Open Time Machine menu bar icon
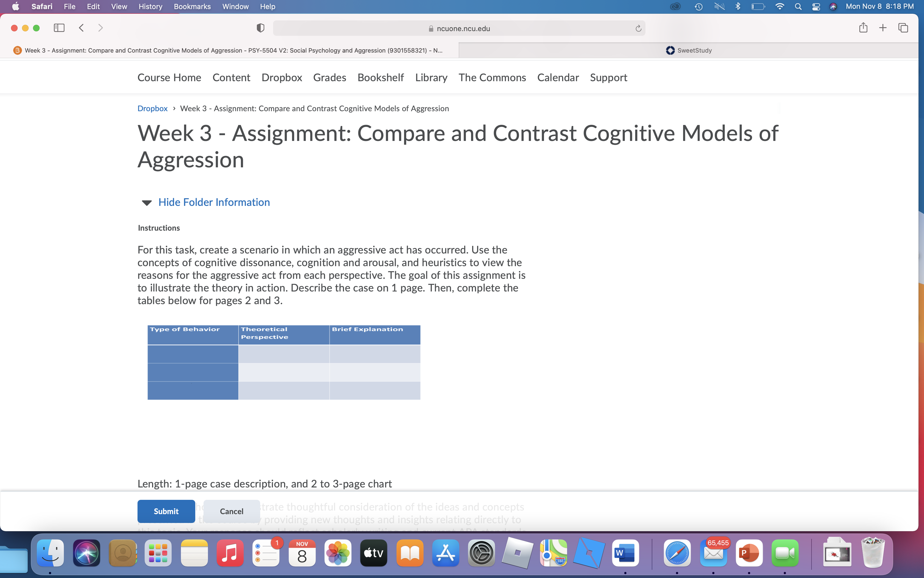The width and height of the screenshot is (924, 578). coord(698,7)
